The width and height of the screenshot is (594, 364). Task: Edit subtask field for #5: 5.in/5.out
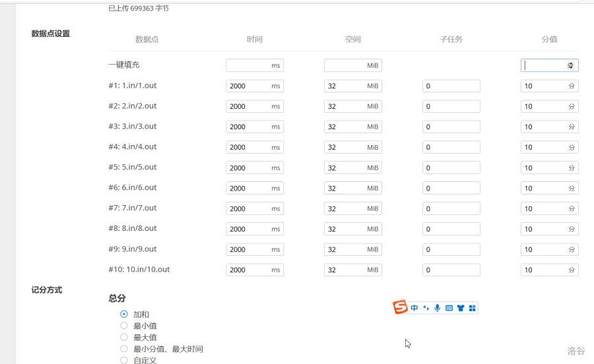point(451,167)
